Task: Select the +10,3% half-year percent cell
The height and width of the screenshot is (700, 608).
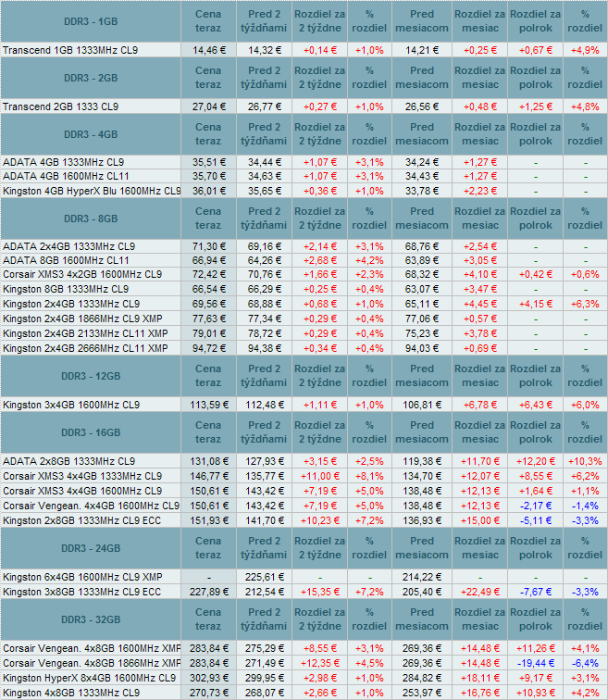Action: pos(585,461)
